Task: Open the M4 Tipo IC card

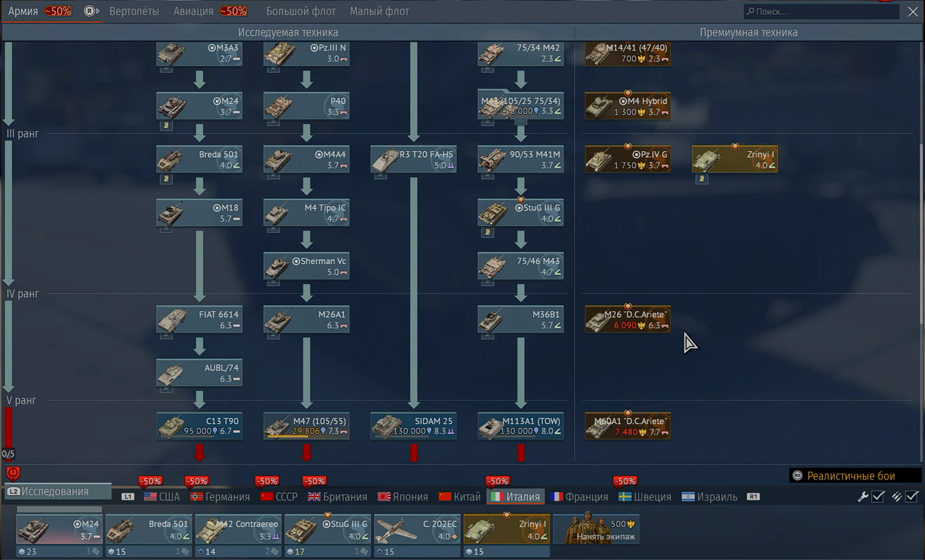Action: point(306,213)
